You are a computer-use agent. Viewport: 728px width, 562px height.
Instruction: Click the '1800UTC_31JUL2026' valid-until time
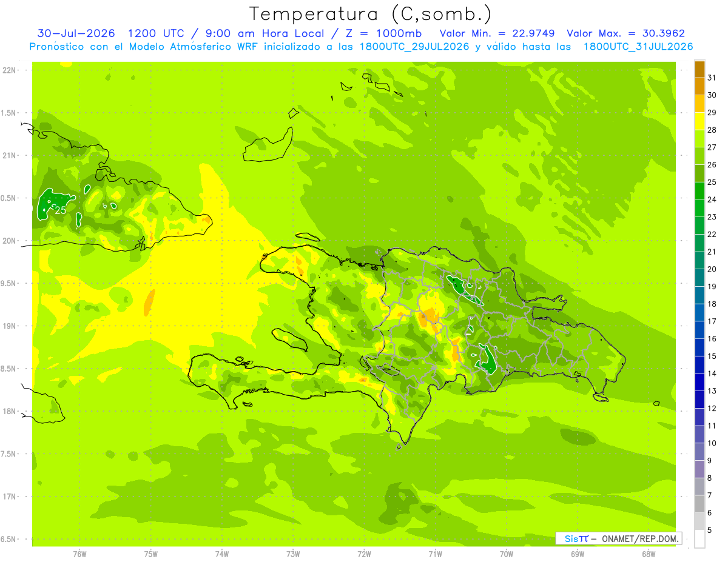tap(638, 47)
